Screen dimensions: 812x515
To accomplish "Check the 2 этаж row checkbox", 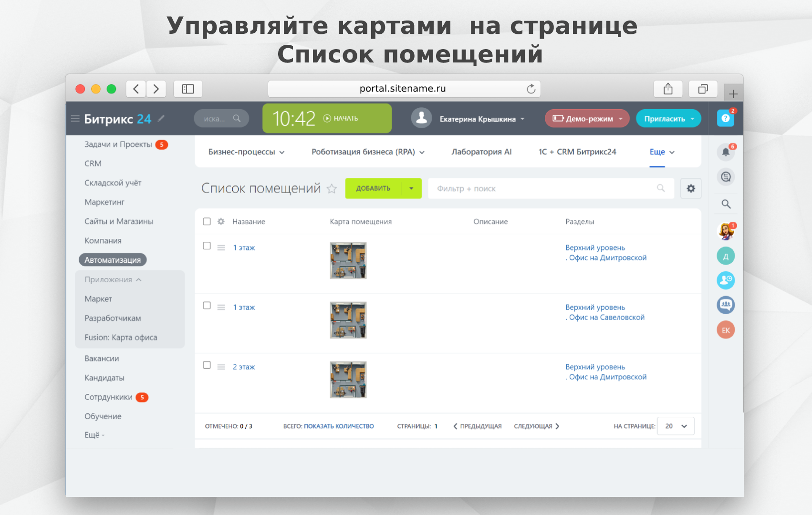I will tap(207, 365).
